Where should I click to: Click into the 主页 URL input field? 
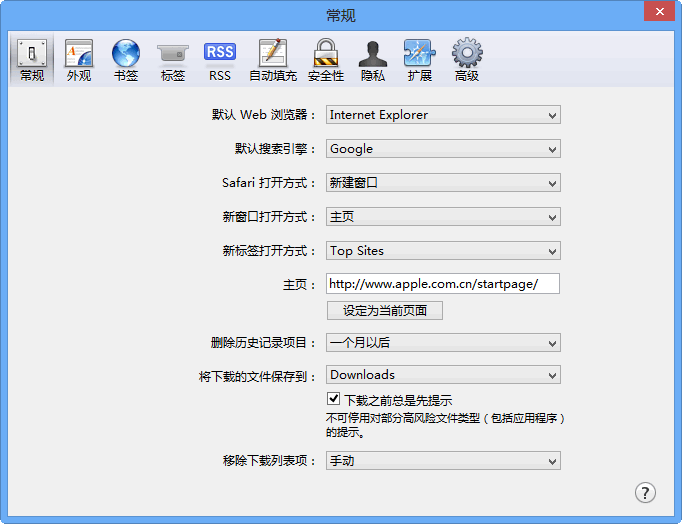coord(443,284)
